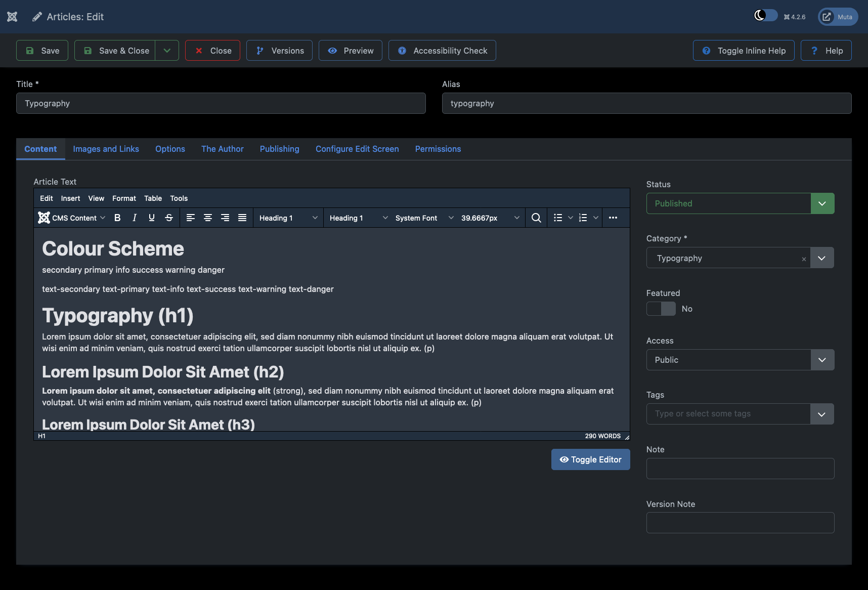Image resolution: width=868 pixels, height=590 pixels.
Task: Expand the Status Published dropdown
Action: click(x=822, y=203)
